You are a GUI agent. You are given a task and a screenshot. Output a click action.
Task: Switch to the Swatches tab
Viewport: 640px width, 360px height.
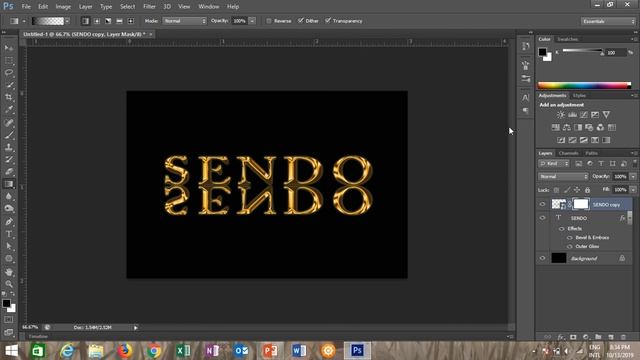click(567, 39)
